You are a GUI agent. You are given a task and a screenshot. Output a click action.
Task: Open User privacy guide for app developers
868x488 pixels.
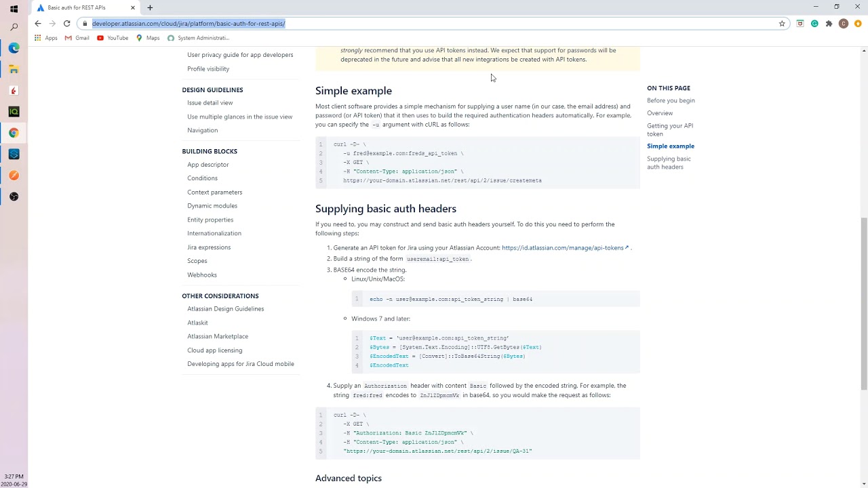tap(240, 55)
